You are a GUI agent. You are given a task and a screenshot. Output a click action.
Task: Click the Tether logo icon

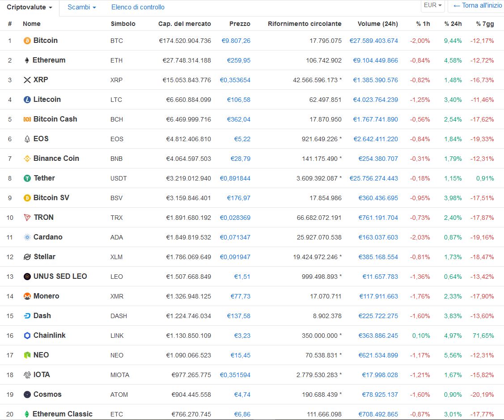pyautogui.click(x=27, y=178)
